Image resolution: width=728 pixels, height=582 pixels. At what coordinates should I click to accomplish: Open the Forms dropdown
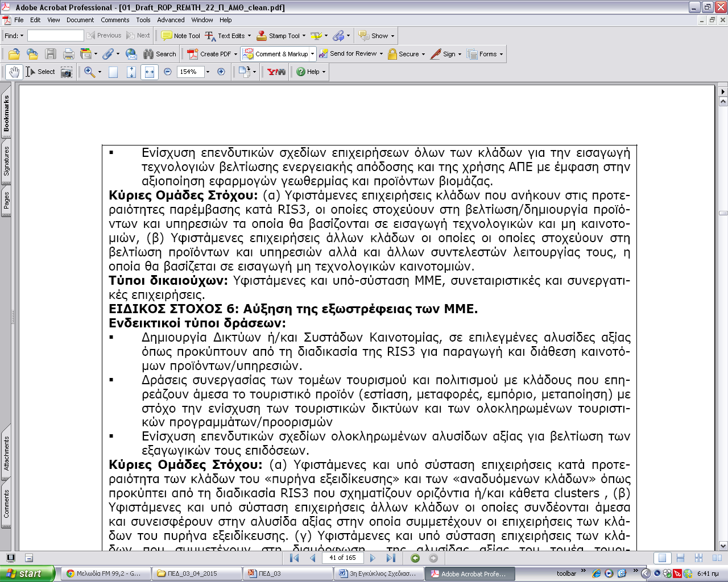(x=485, y=54)
